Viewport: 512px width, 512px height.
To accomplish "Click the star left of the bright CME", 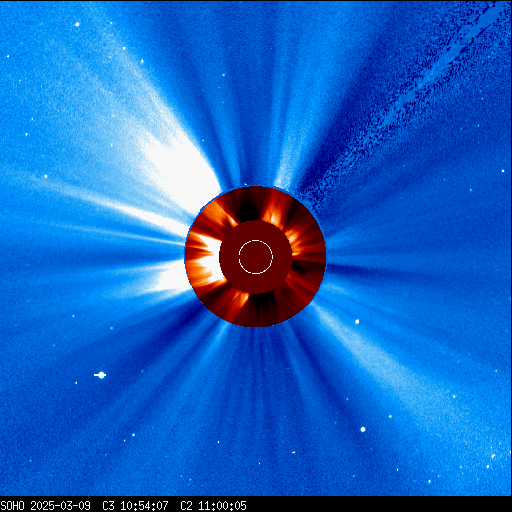I will (46, 176).
